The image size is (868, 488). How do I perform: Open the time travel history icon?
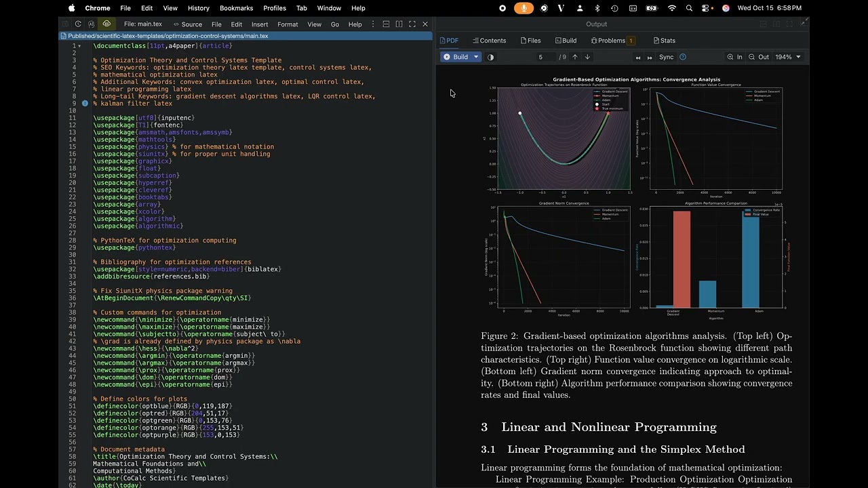click(77, 24)
